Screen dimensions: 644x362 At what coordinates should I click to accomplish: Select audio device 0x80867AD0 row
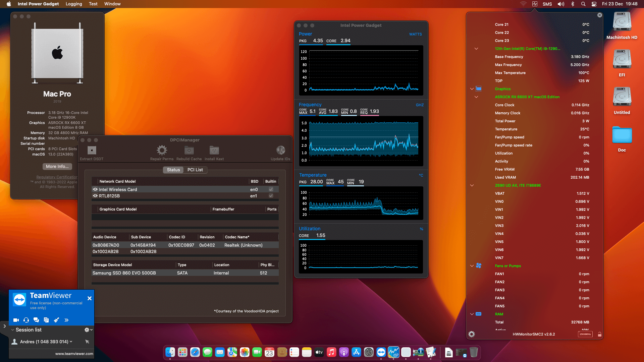coord(185,245)
